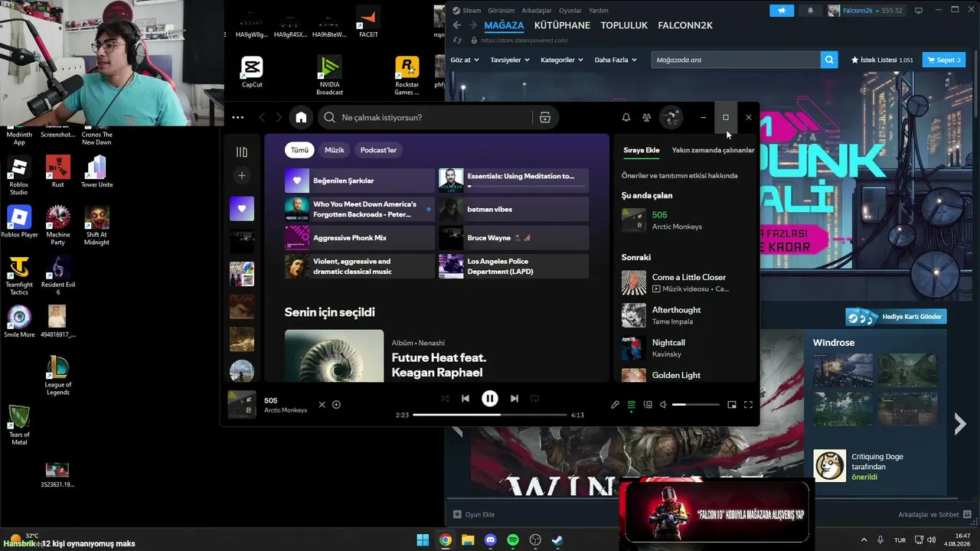This screenshot has width=980, height=551.
Task: Expand Tavsiyeler dropdown in Steam
Action: tap(510, 60)
